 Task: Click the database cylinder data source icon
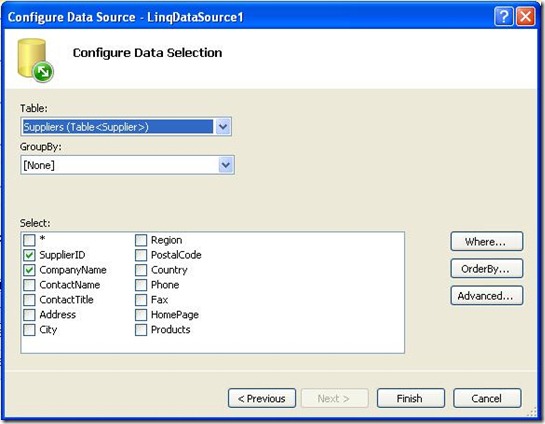click(36, 60)
